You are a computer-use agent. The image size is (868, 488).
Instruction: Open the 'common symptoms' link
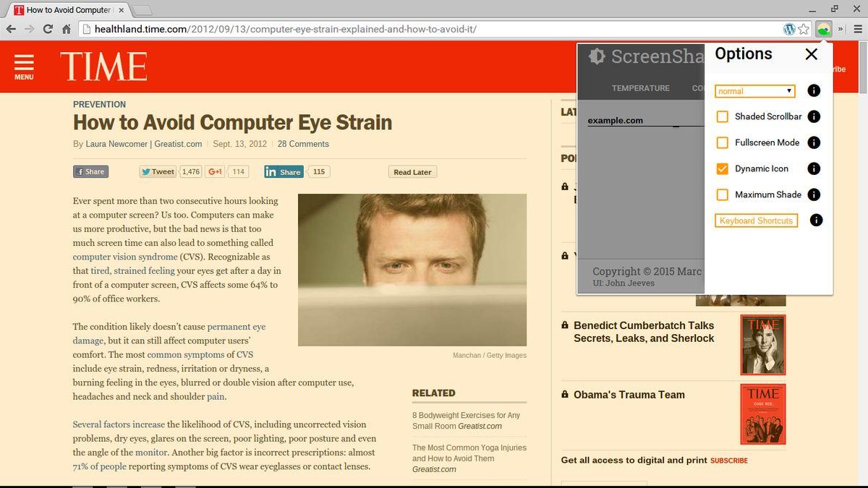pos(186,355)
